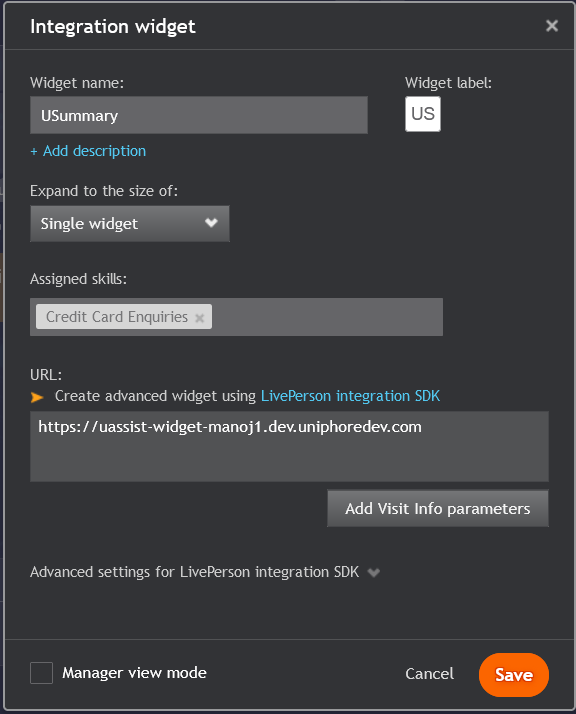The height and width of the screenshot is (714, 576).
Task: Select the Credit Card Enquiries skill chip
Action: [117, 316]
